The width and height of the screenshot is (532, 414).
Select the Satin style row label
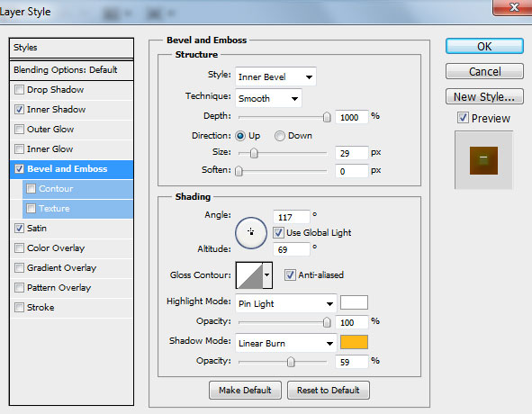(37, 228)
